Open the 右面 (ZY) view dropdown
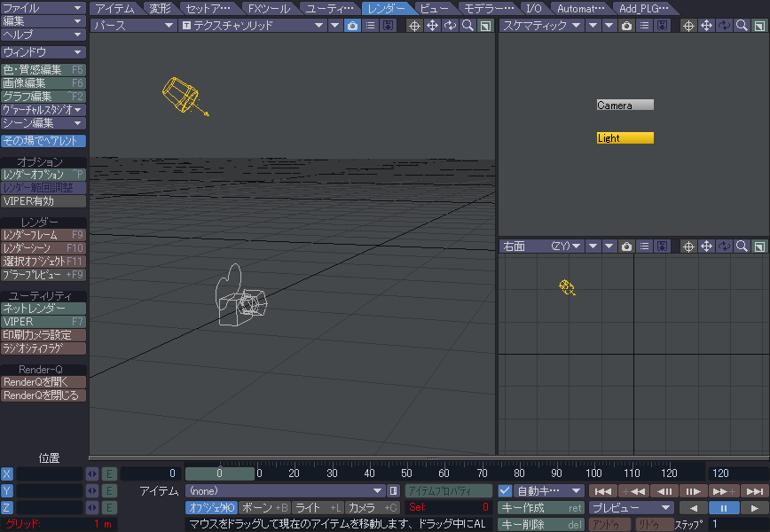The height and width of the screenshot is (532, 770). click(542, 246)
